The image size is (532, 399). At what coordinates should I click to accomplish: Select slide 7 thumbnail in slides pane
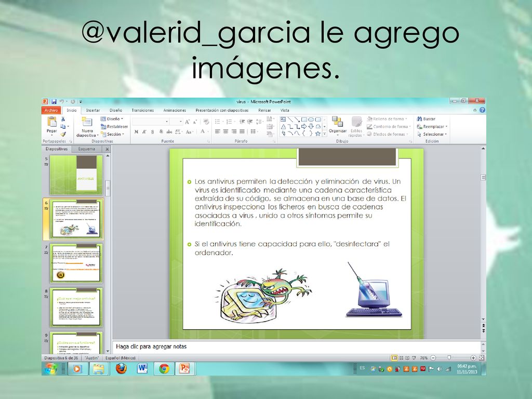pyautogui.click(x=76, y=263)
